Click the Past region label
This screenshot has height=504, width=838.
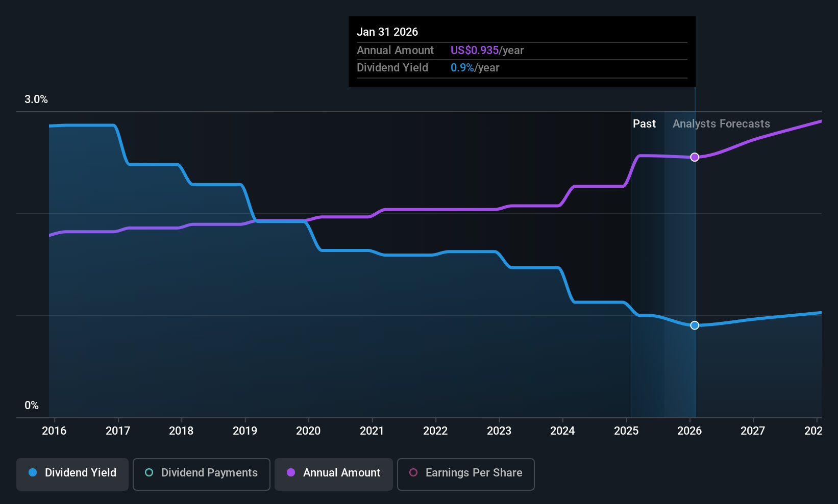point(644,124)
